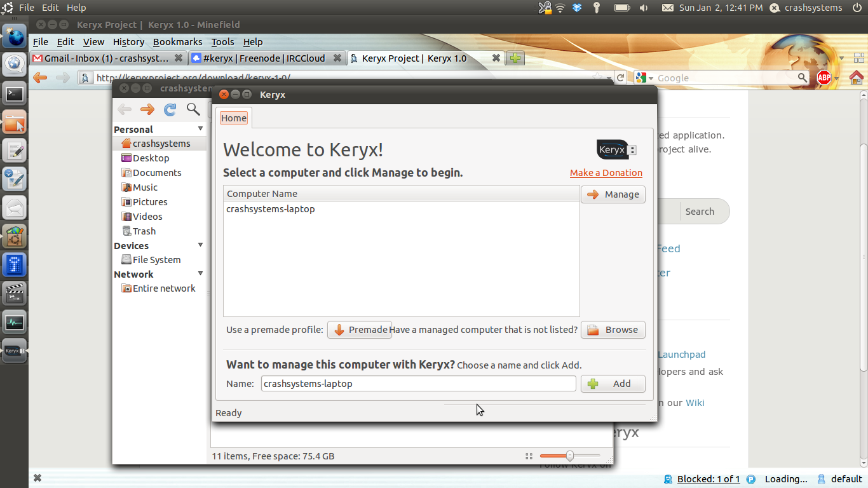Viewport: 868px width, 488px height.
Task: Open the Make a Donation link
Action: (606, 173)
